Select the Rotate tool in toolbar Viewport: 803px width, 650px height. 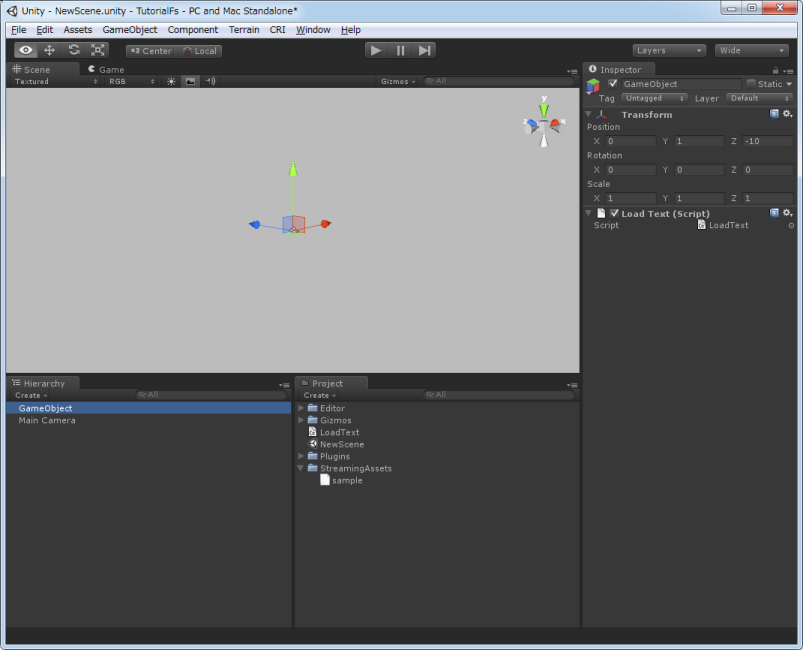73,50
